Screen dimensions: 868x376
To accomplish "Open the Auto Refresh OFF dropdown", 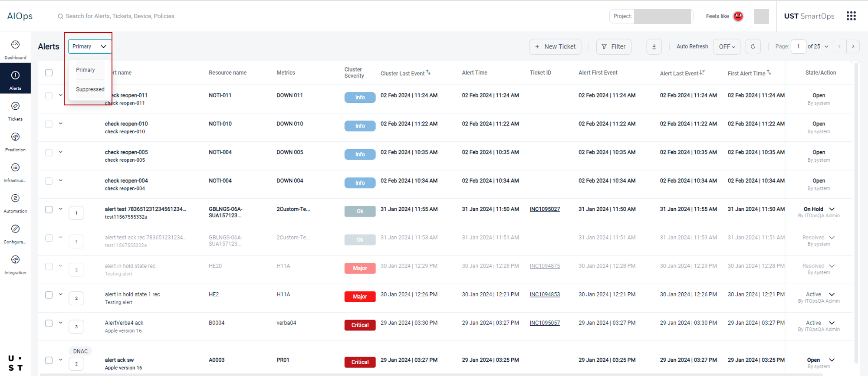I will [727, 46].
